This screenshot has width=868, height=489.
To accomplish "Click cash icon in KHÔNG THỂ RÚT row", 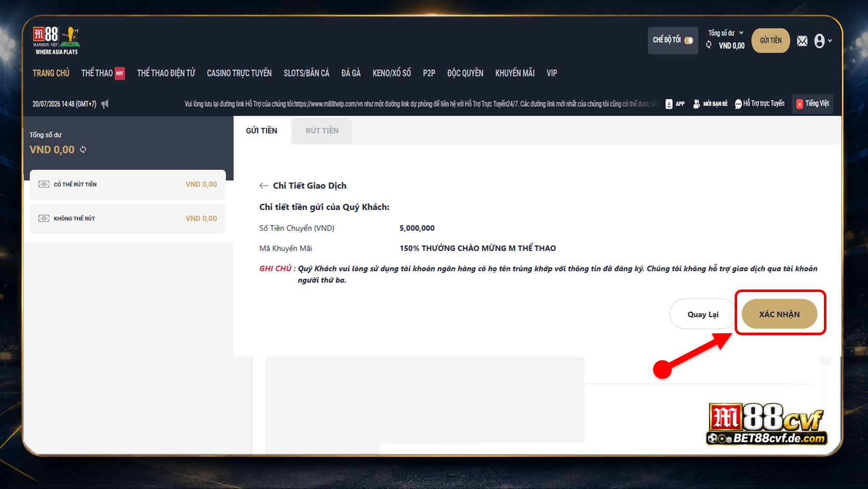I will point(44,218).
